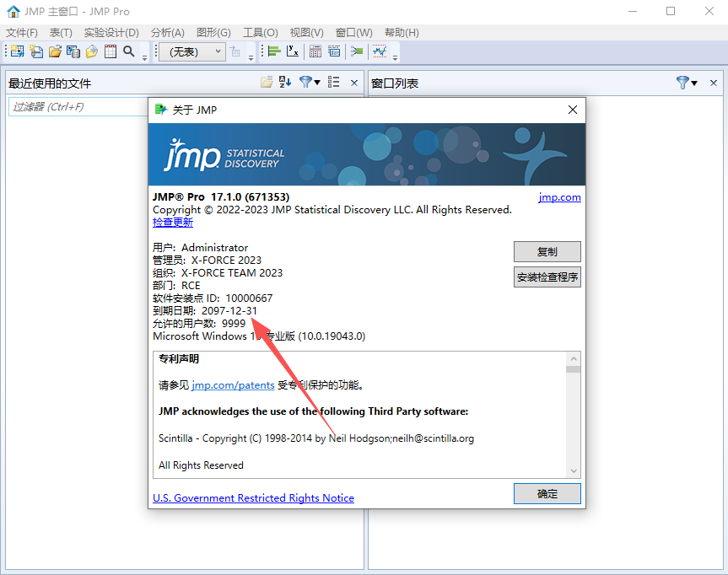Click the JMP icon in the About dialog title
Image resolution: width=728 pixels, height=575 pixels.
tap(160, 110)
